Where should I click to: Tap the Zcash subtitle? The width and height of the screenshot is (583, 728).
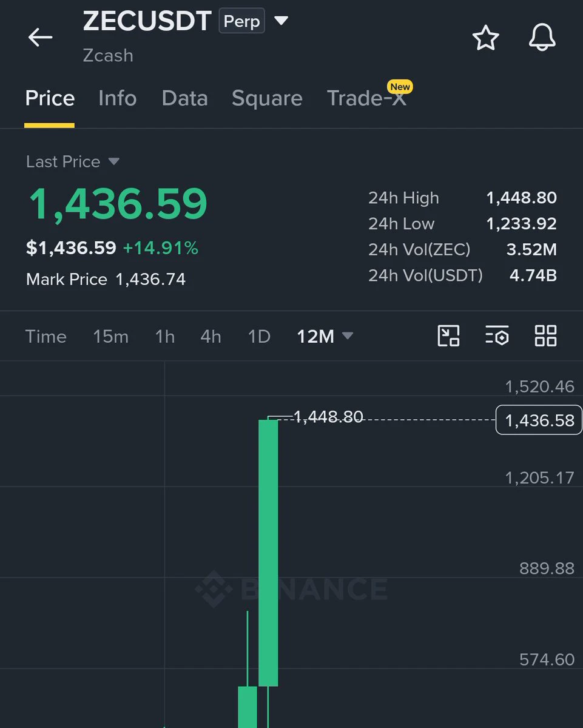click(x=108, y=55)
